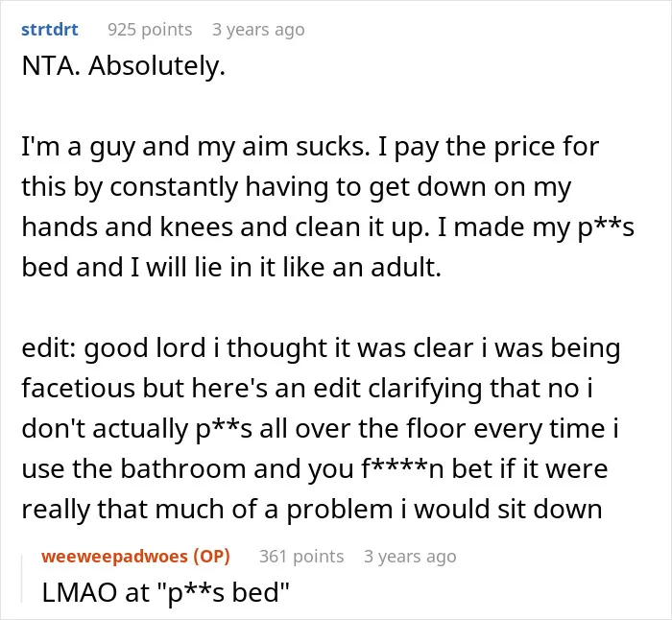Screen dimensions: 672x620
Task: Click the 925 points score
Action: click(x=150, y=30)
